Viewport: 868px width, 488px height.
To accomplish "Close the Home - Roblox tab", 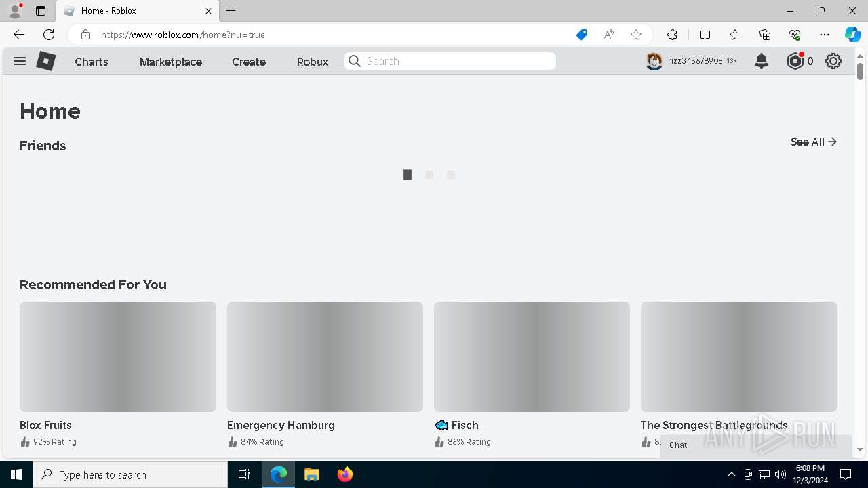I will click(x=208, y=11).
